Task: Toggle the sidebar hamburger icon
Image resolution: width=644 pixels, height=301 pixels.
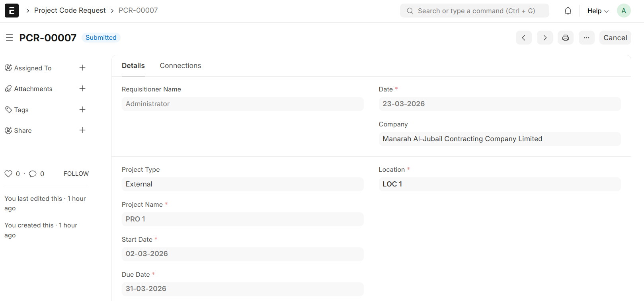Action: click(9, 38)
